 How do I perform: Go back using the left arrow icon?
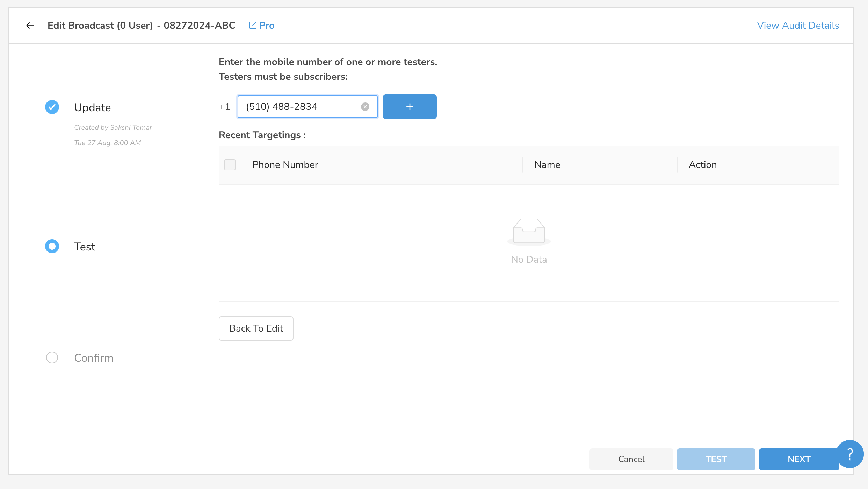(30, 26)
